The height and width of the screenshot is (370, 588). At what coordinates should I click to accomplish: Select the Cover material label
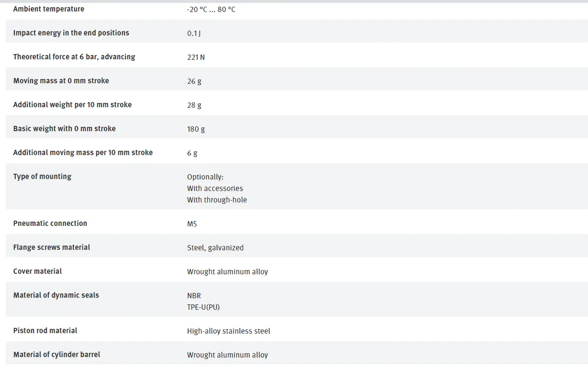click(38, 271)
